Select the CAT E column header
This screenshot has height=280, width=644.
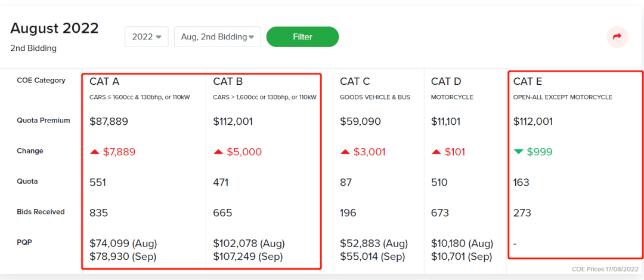pos(528,82)
